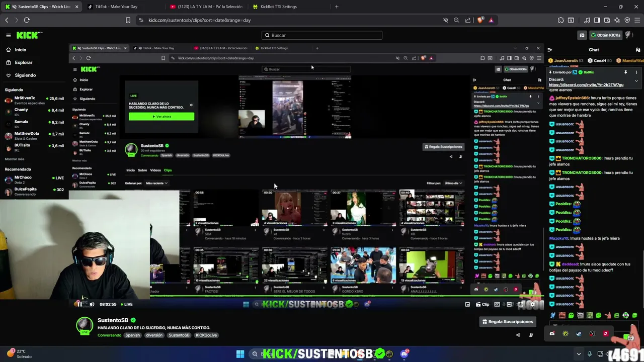This screenshot has height=362, width=644.
Task: Open the Kick logo home link
Action: coord(29,35)
